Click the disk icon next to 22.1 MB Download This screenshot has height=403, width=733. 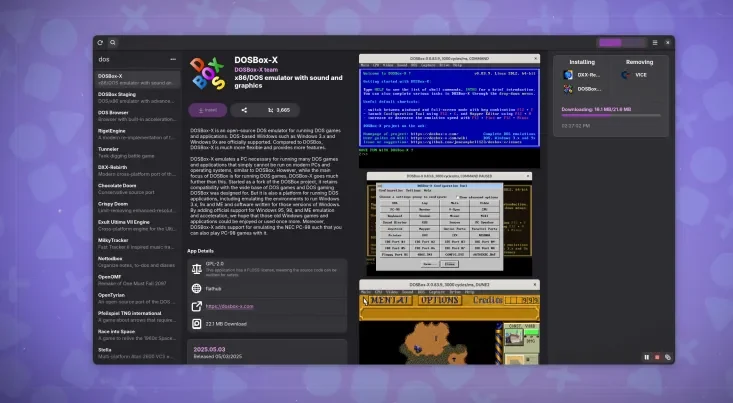pyautogui.click(x=197, y=324)
